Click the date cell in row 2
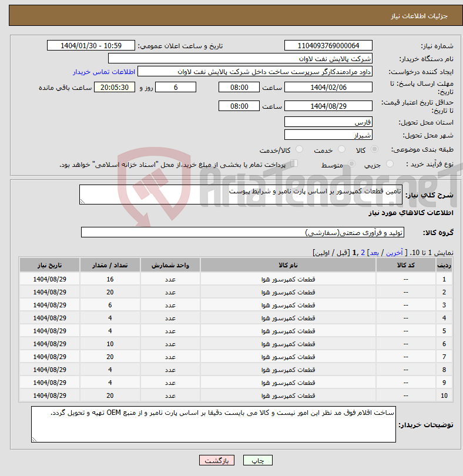The width and height of the screenshot is (463, 476). pyautogui.click(x=49, y=292)
